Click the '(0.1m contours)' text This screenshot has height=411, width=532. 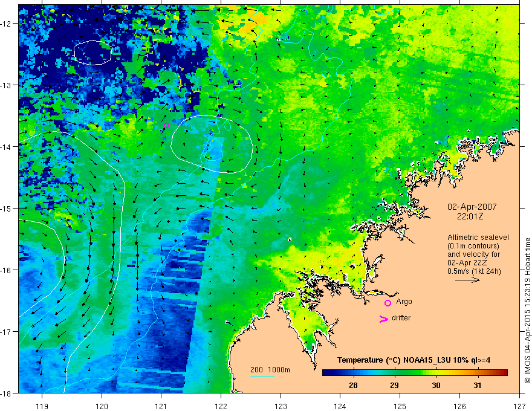pos(473,246)
